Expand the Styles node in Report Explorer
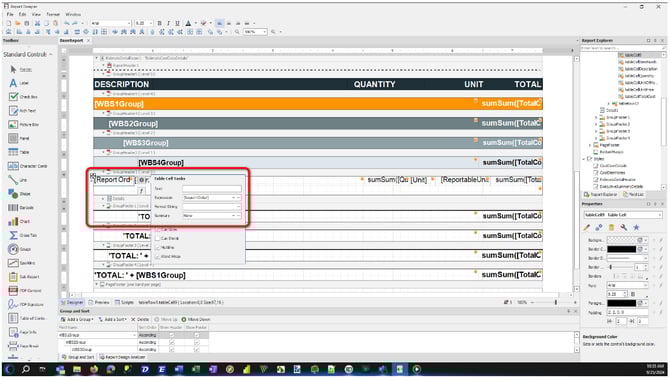The image size is (670, 381). 585,159
